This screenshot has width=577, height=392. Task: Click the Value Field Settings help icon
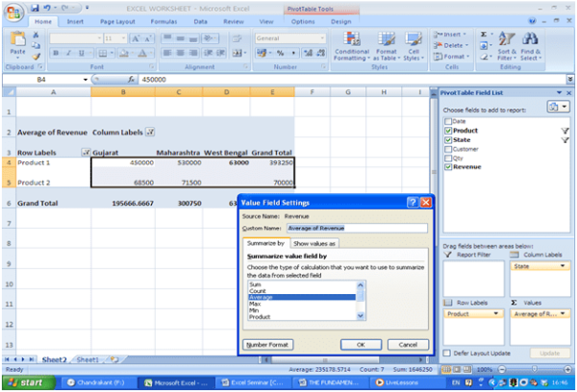[x=412, y=203]
